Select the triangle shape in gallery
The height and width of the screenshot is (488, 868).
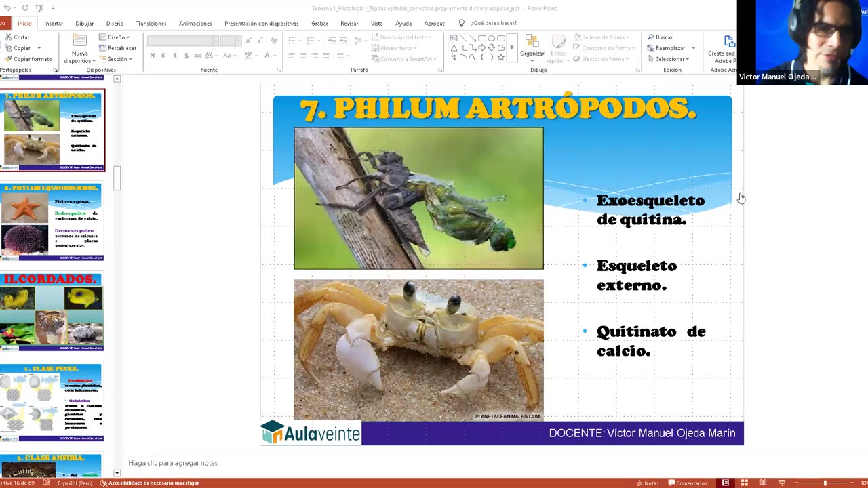coord(454,48)
